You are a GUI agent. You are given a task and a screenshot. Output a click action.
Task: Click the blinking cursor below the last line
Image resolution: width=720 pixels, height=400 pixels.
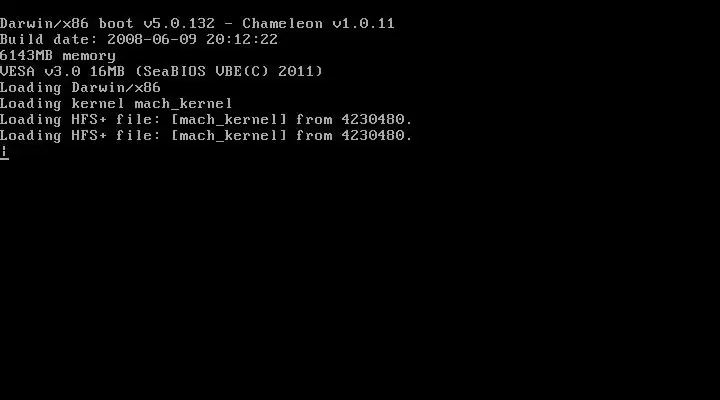4,153
